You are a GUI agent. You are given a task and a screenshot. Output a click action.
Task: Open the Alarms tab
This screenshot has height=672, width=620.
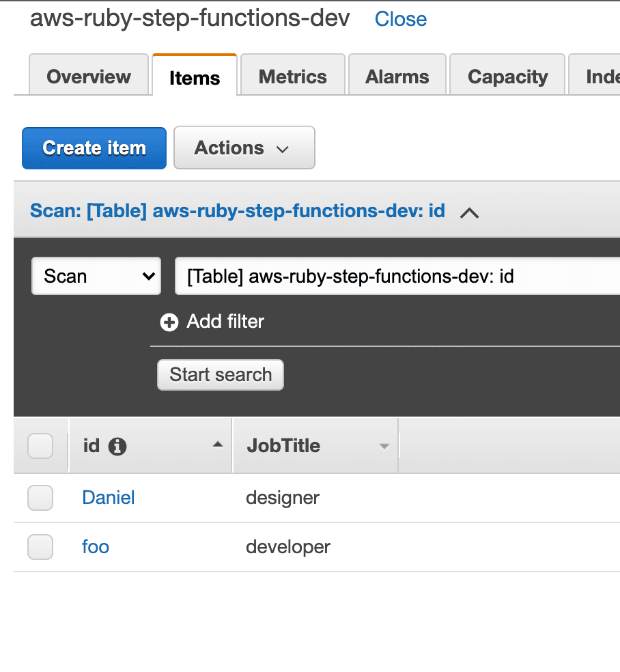[x=397, y=74]
